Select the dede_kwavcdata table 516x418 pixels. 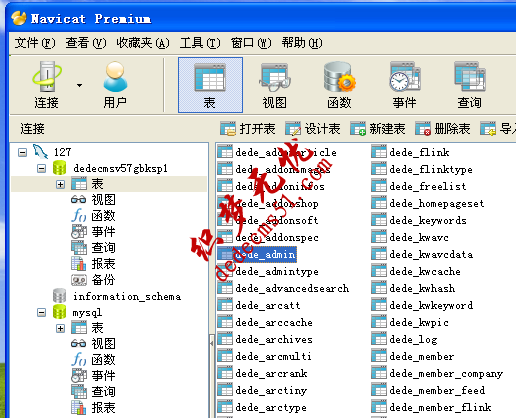pos(422,255)
